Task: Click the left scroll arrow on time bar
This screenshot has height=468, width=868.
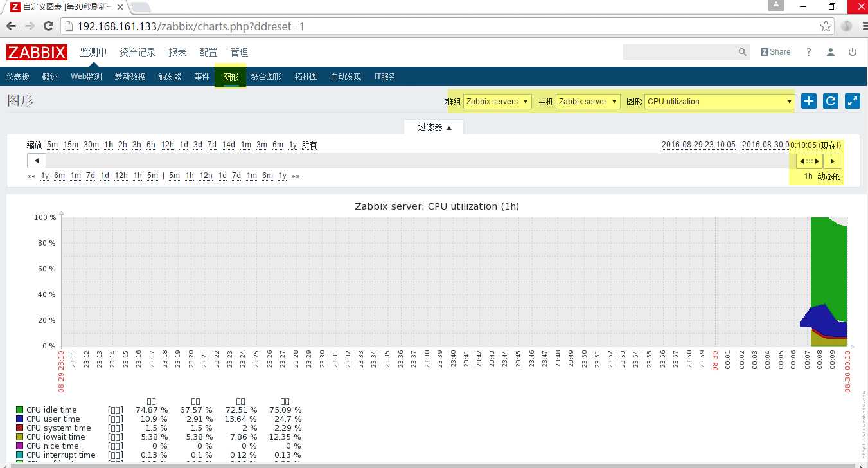Action: (37, 161)
